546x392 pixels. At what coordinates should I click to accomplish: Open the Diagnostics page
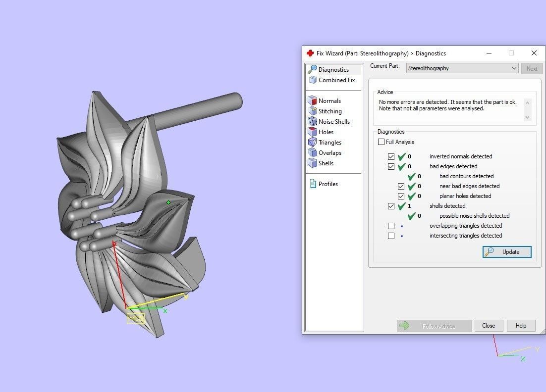pyautogui.click(x=333, y=70)
